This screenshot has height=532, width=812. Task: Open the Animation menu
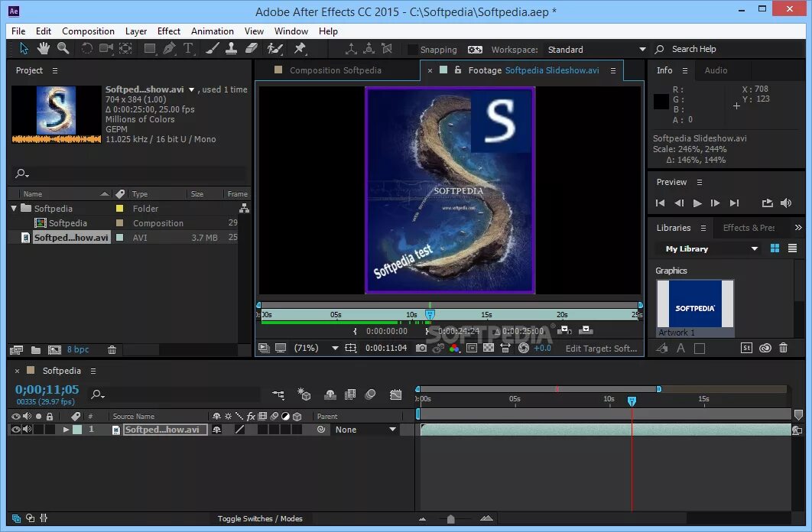[212, 31]
